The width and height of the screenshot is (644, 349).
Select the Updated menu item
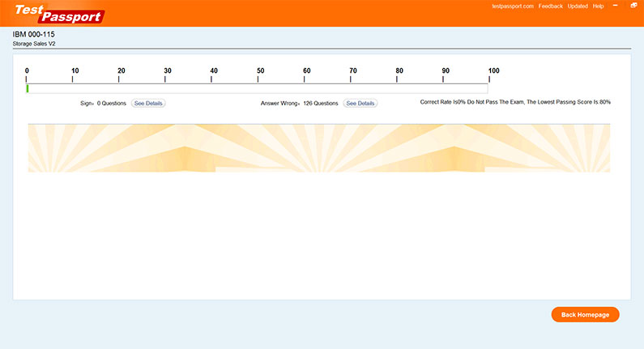(x=578, y=6)
